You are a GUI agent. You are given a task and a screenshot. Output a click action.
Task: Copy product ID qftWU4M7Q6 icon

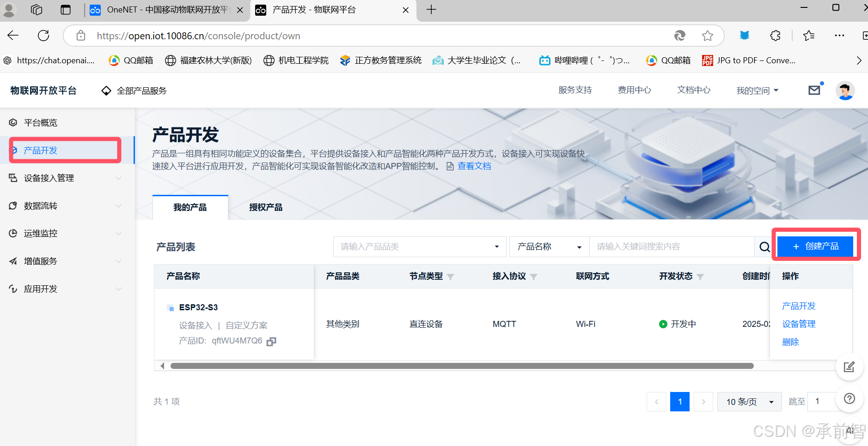[x=271, y=341]
